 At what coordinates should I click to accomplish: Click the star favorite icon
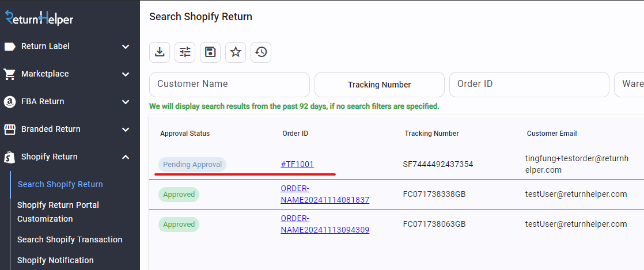click(236, 52)
